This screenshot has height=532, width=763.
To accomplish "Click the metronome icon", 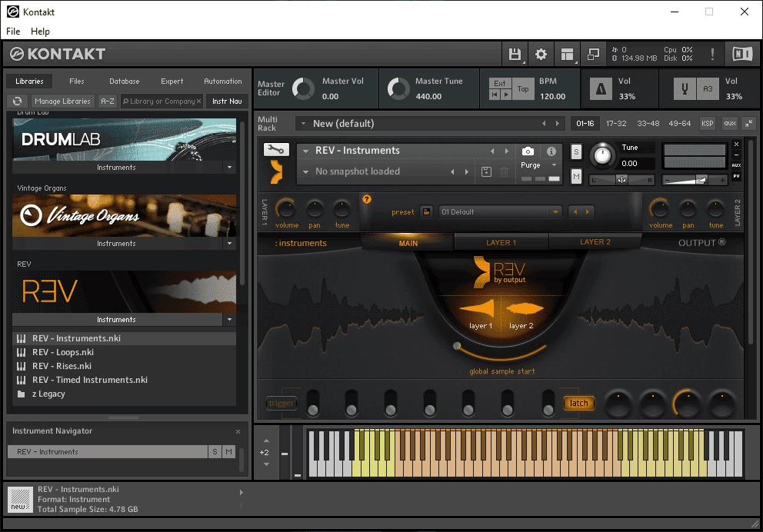I will (601, 89).
